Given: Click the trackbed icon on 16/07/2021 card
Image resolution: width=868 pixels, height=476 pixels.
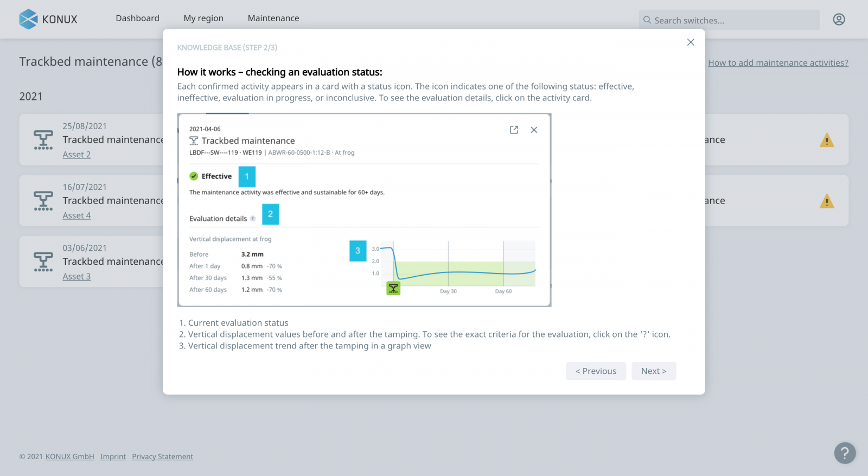Looking at the screenshot, I should pyautogui.click(x=43, y=201).
